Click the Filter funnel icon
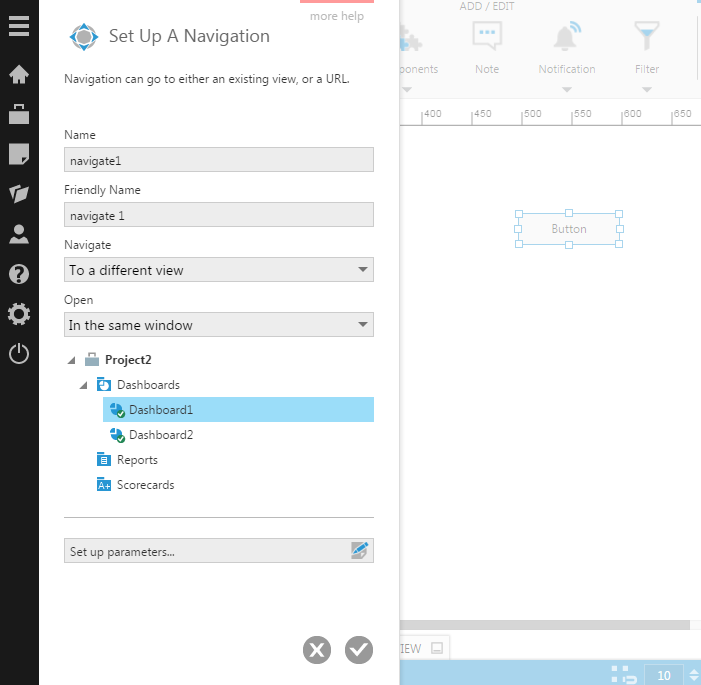Image resolution: width=701 pixels, height=685 pixels. tap(646, 36)
